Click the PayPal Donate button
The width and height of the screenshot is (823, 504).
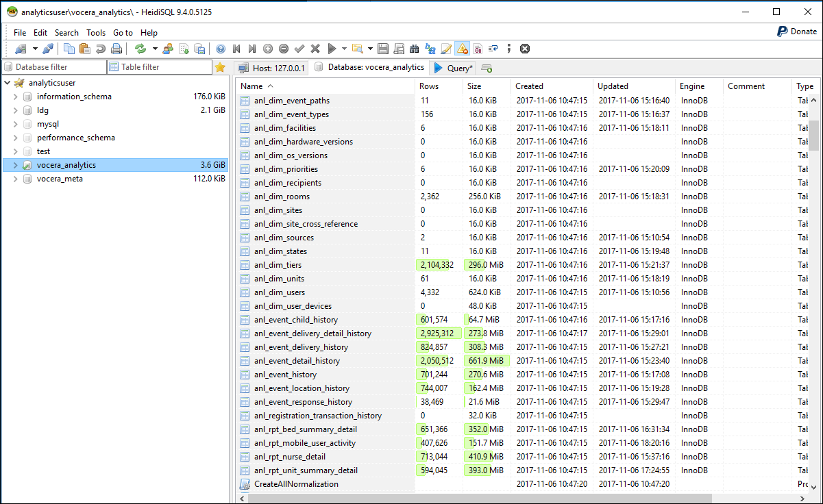point(797,32)
